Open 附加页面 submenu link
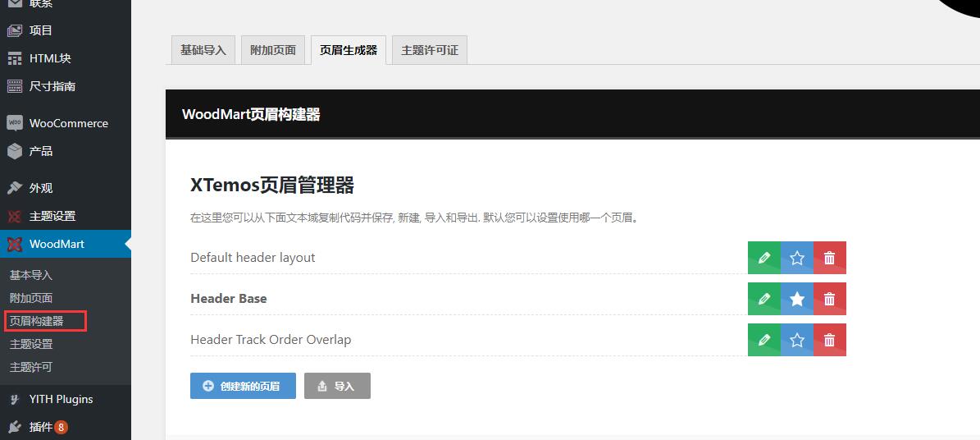 [x=30, y=298]
